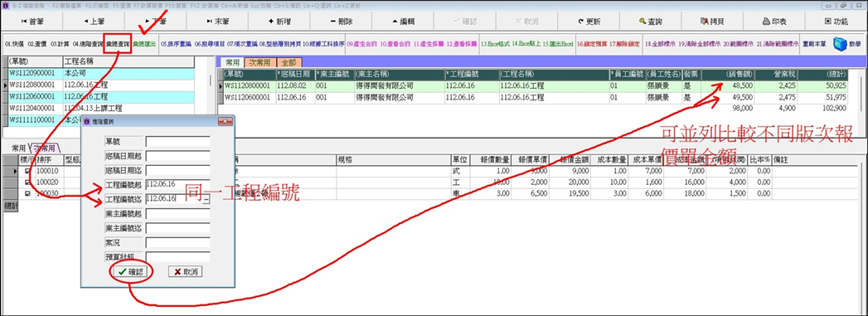Add a new record with 新增
868x316 pixels.
pyautogui.click(x=279, y=21)
